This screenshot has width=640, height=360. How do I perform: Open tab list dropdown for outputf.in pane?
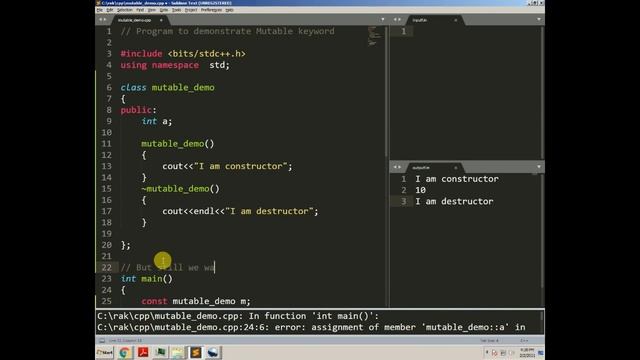tap(539, 167)
